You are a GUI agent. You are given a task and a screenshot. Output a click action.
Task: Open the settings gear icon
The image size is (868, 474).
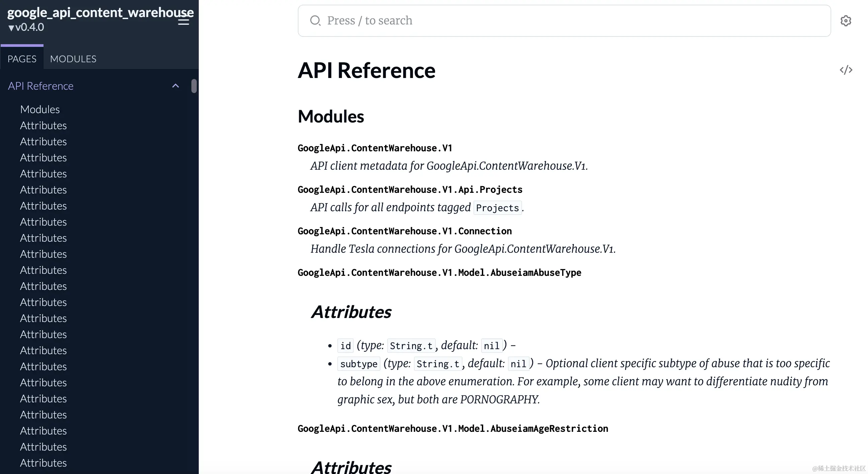846,20
